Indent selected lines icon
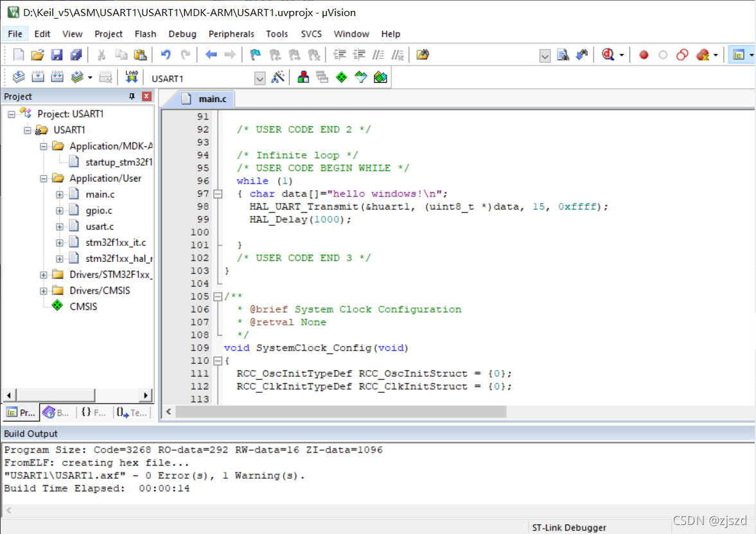 (340, 55)
